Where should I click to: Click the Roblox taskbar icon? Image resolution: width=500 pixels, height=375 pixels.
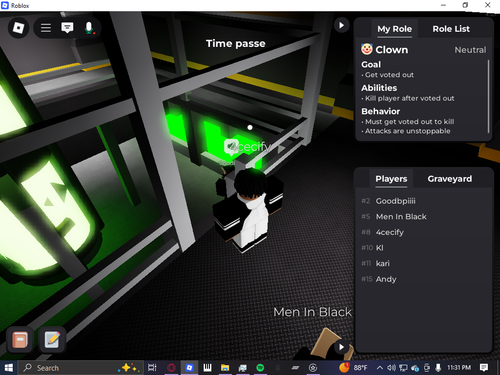(x=189, y=368)
